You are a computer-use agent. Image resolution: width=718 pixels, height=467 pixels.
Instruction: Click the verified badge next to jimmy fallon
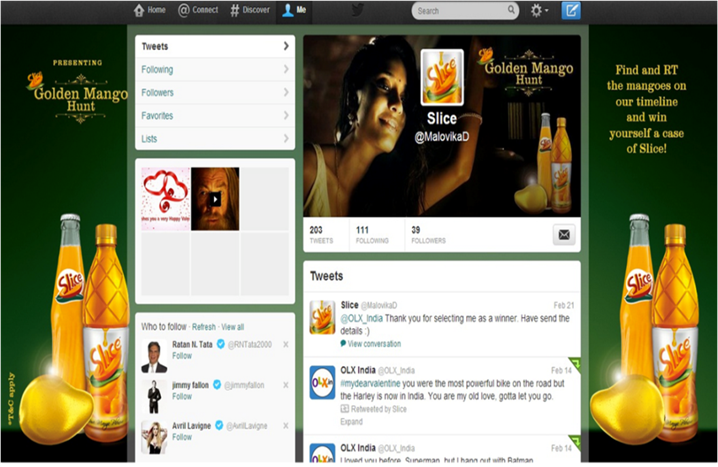click(217, 385)
